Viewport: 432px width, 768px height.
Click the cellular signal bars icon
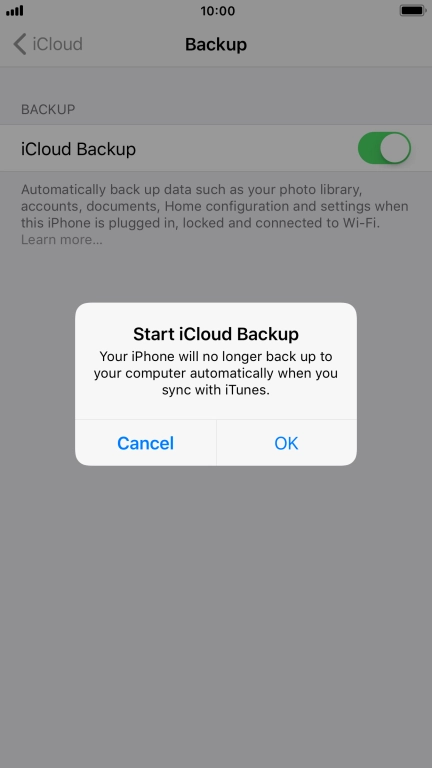(15, 10)
